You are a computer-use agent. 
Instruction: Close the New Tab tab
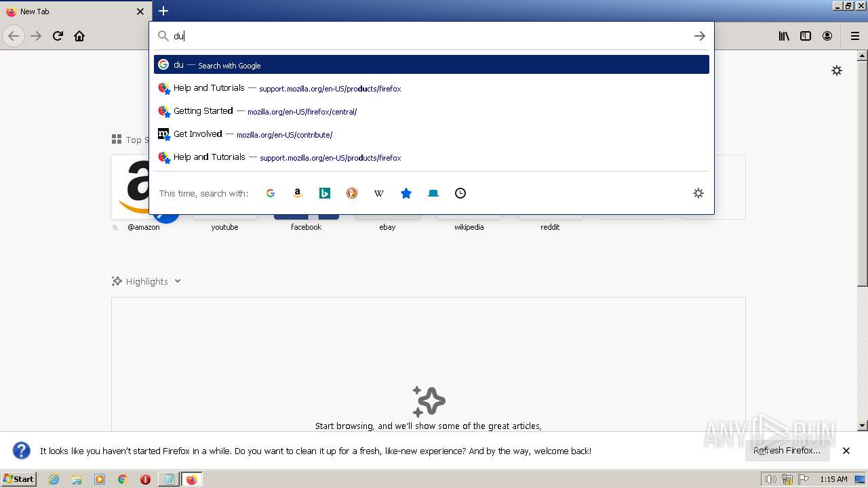coord(140,12)
